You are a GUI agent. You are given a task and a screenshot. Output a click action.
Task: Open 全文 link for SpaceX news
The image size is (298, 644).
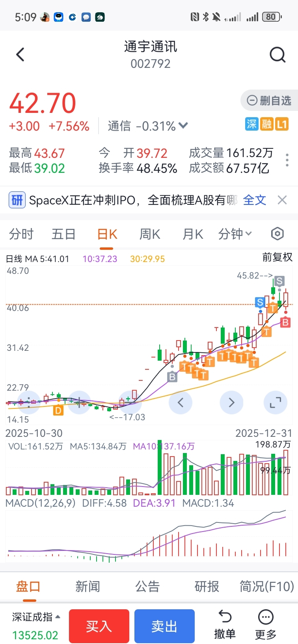pyautogui.click(x=254, y=200)
